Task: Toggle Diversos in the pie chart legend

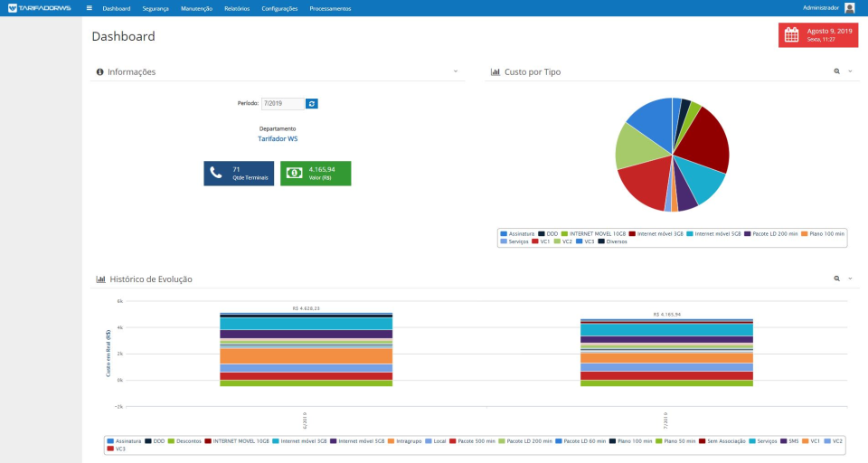Action: [x=612, y=241]
